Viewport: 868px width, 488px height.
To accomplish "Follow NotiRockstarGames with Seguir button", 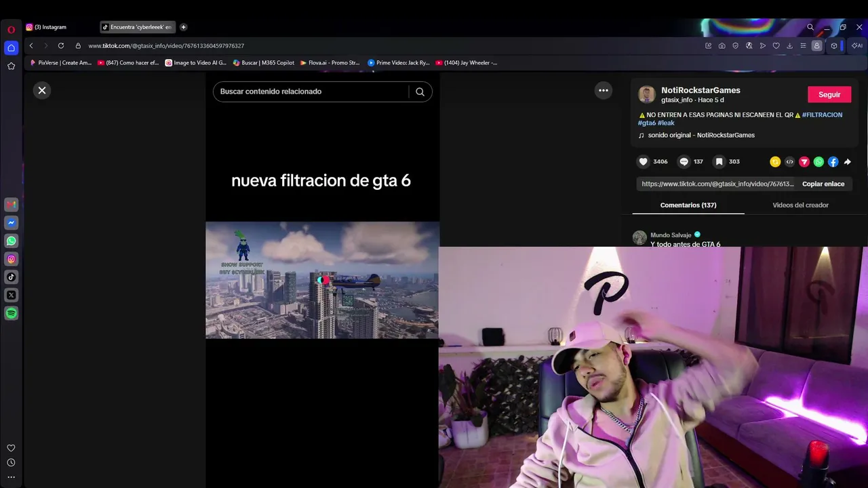I will point(829,95).
